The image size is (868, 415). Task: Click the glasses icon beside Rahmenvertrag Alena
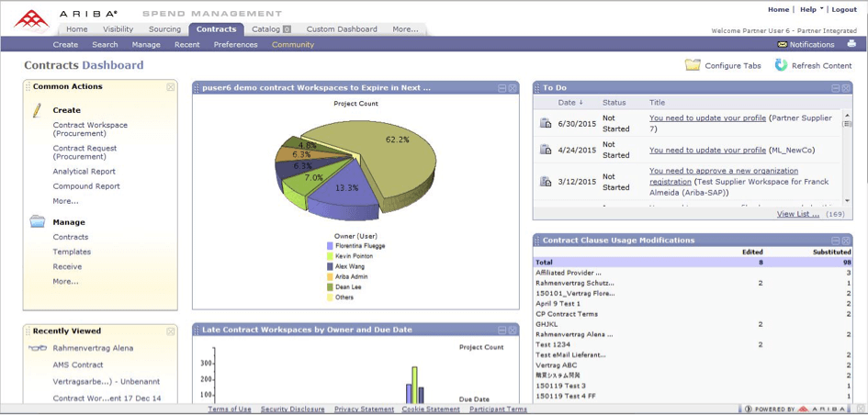38,349
